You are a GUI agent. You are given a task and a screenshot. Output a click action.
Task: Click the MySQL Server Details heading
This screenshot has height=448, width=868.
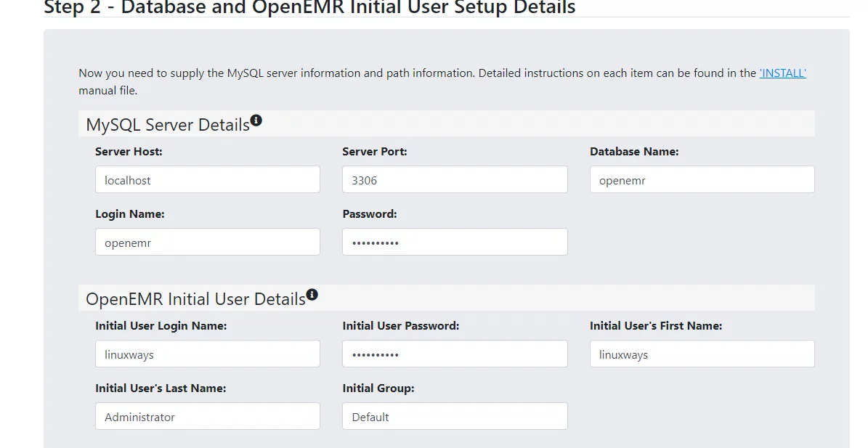168,125
